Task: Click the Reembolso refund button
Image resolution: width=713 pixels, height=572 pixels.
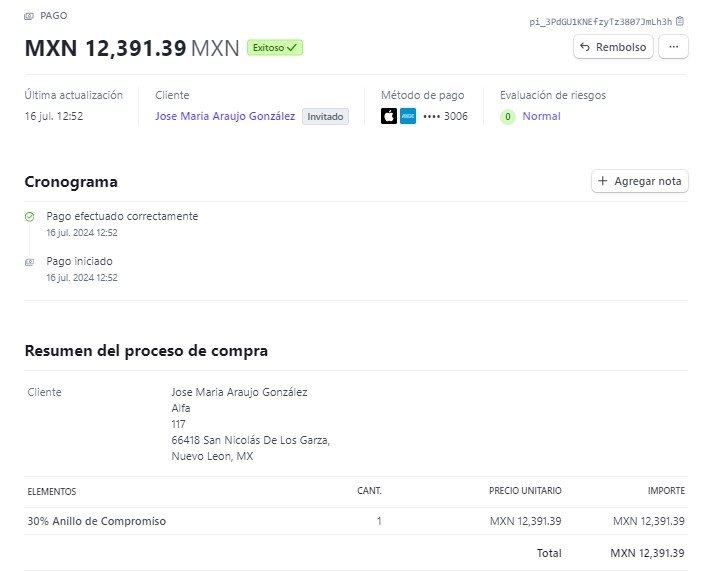Action: [x=613, y=47]
